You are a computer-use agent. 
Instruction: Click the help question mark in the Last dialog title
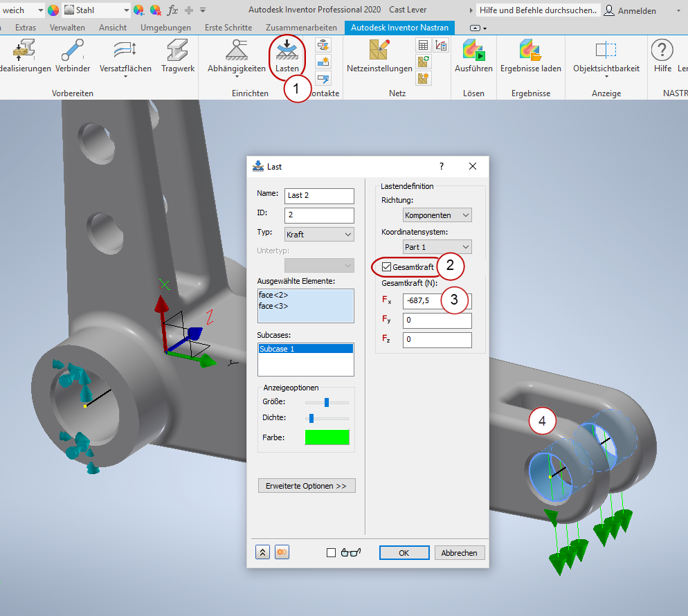click(442, 166)
